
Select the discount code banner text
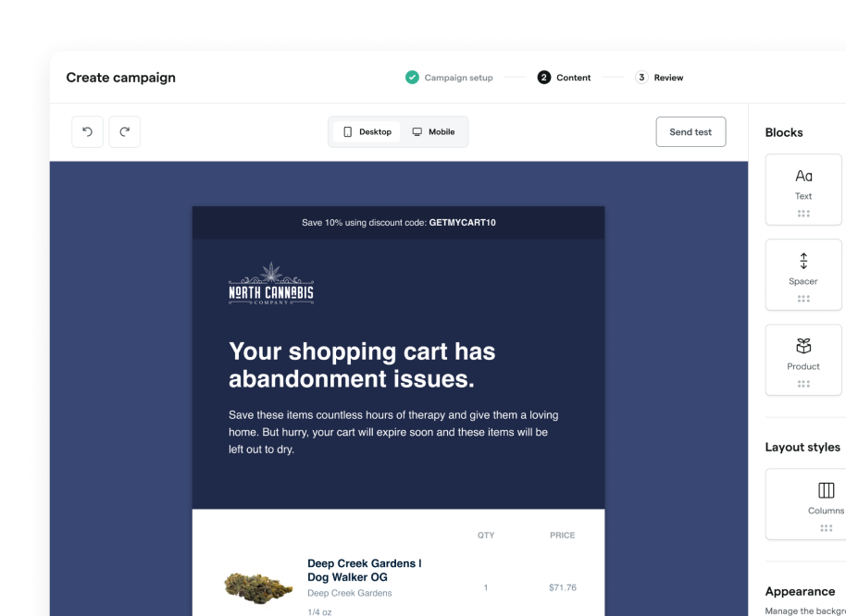[x=399, y=223]
